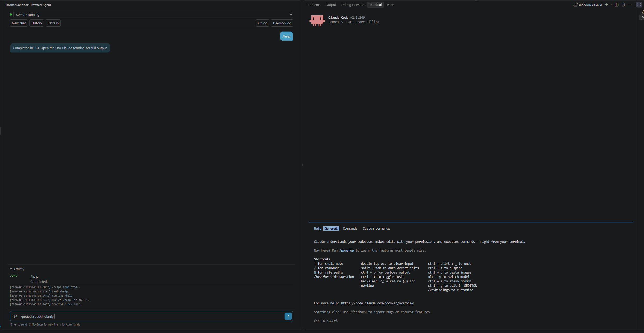644x333 pixels.
Task: Open the Ports tab
Action: (390, 5)
